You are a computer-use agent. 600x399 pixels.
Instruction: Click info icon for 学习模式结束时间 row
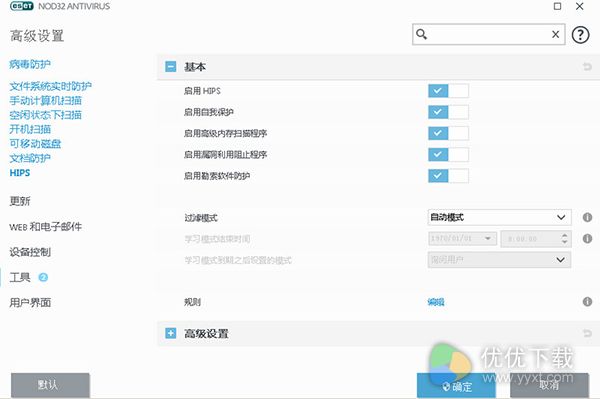coord(587,239)
